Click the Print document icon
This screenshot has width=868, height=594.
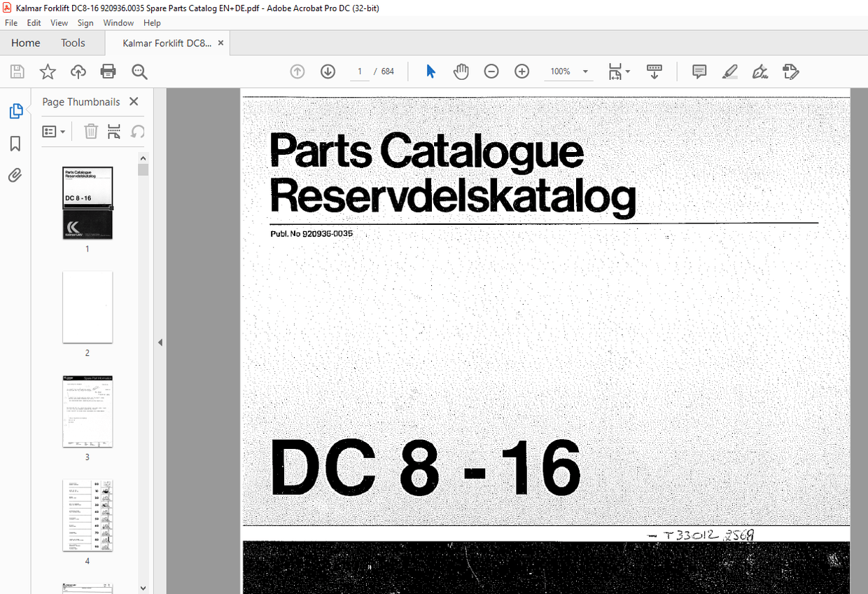[108, 71]
